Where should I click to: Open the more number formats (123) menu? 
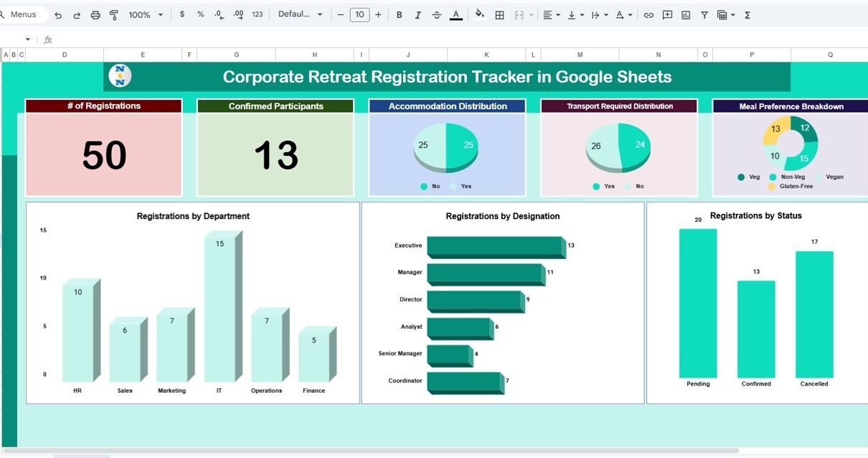click(258, 15)
